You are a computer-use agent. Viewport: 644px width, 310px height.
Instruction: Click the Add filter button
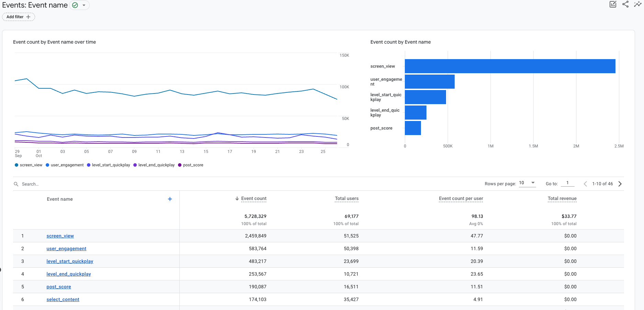(19, 17)
